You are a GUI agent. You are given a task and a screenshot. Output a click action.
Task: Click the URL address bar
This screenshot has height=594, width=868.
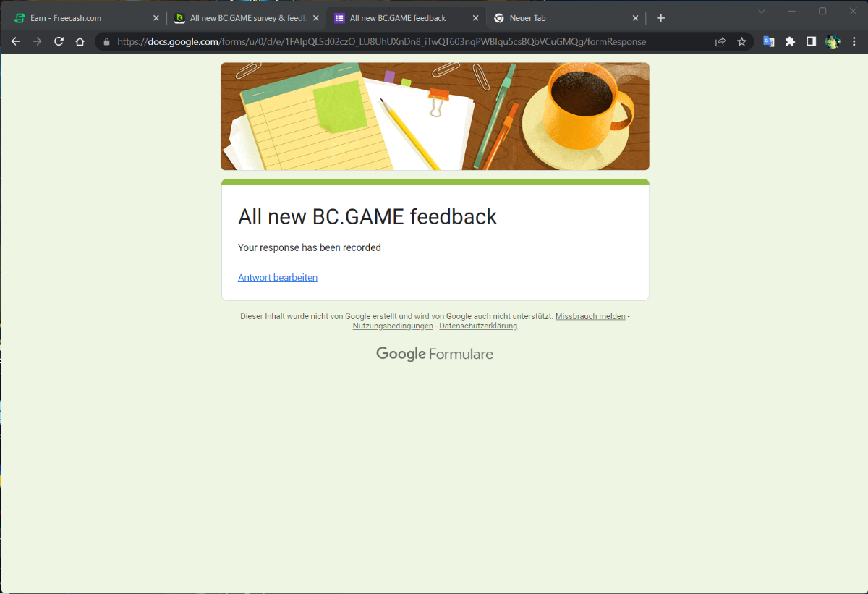coord(405,42)
